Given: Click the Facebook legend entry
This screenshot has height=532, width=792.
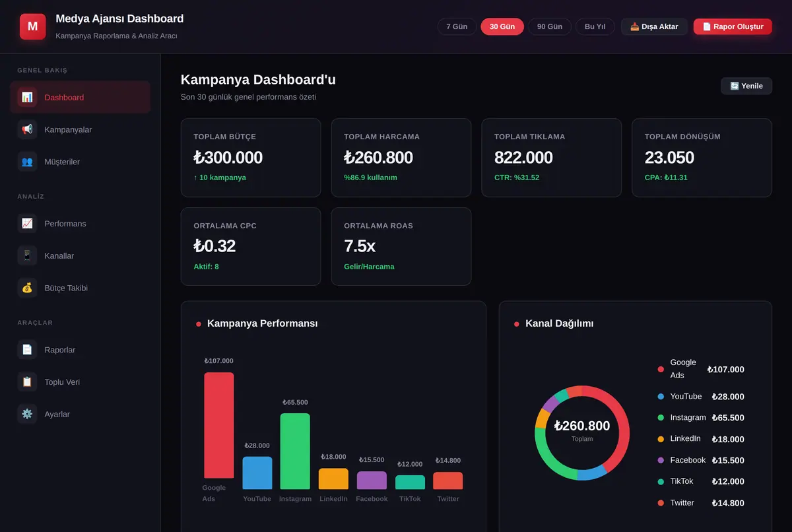Looking at the screenshot, I should point(701,460).
